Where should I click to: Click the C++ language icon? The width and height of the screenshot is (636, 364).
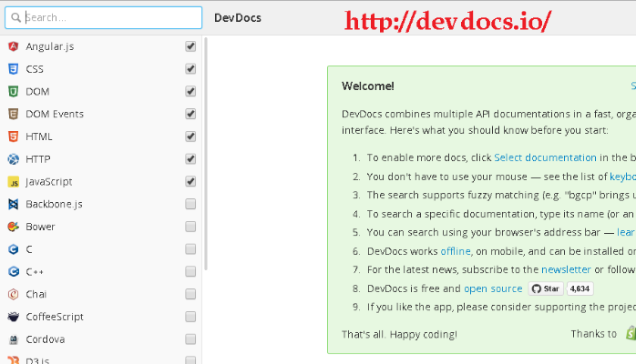[x=14, y=272]
